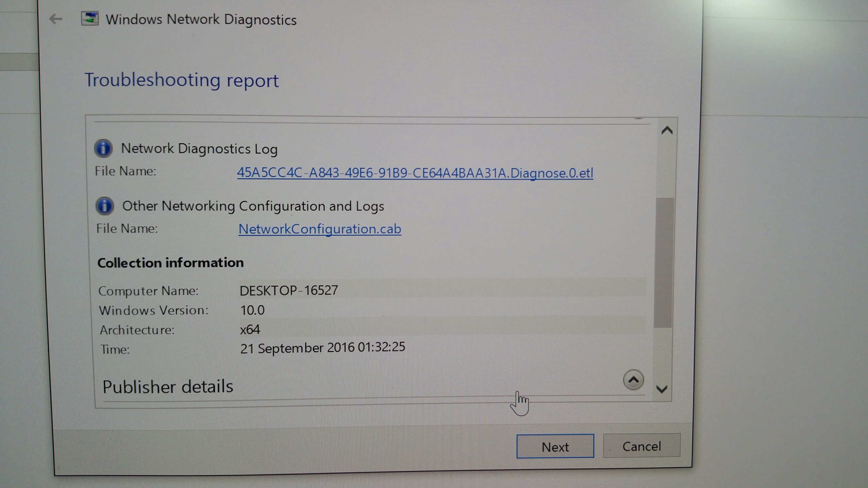Viewport: 868px width, 488px height.
Task: Click the report's vertical scrollbar thumb
Action: [x=663, y=262]
